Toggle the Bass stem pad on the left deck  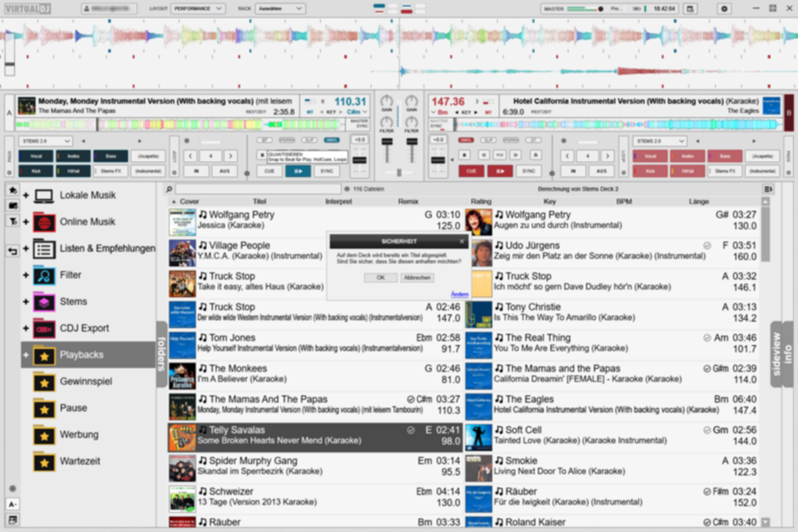111,156
